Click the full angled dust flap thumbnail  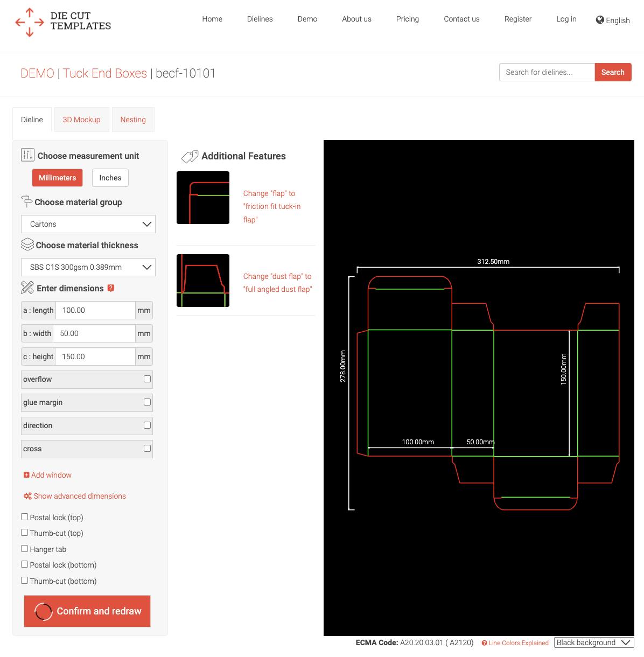(x=203, y=281)
